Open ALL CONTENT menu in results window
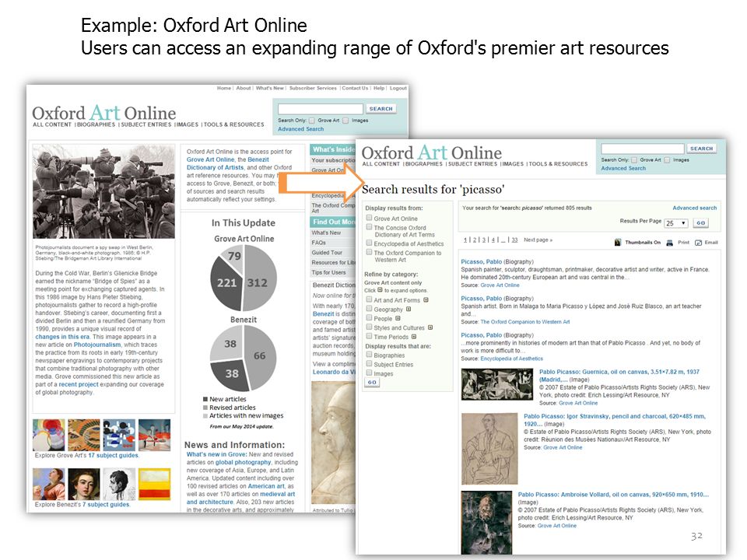 click(381, 164)
